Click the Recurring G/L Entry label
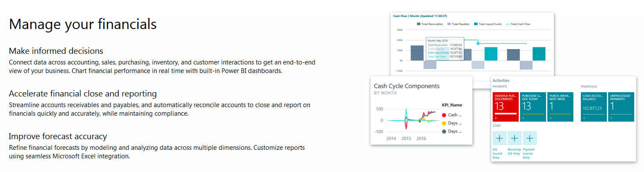Screen dimensions: 644x172 (514, 152)
